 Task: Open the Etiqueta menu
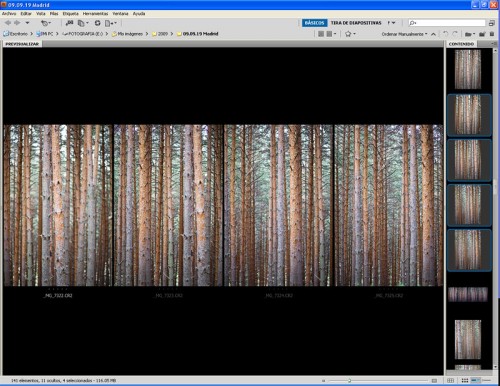point(70,14)
